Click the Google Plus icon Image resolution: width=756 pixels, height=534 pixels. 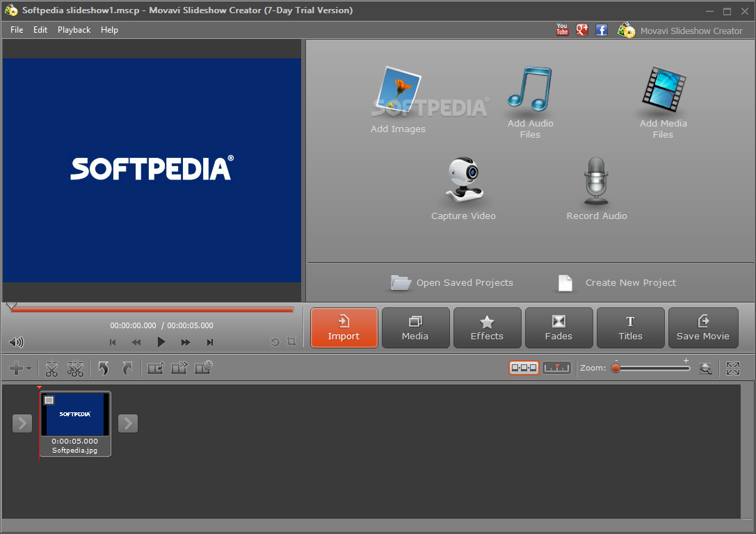582,30
